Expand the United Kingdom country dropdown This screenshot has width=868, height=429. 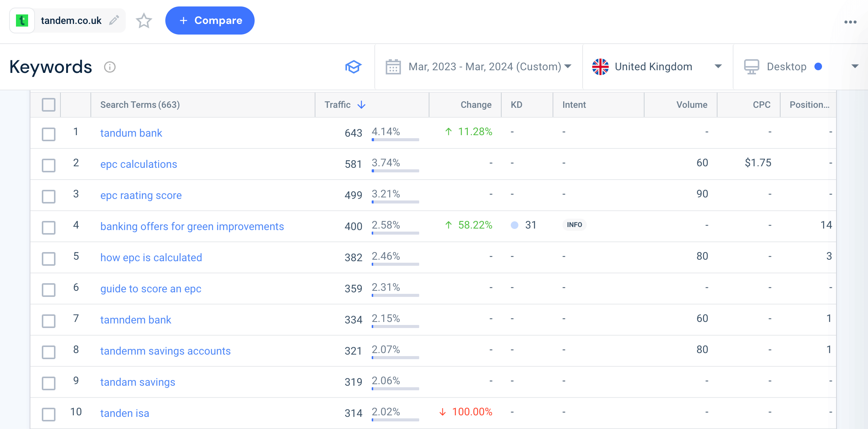pyautogui.click(x=718, y=66)
